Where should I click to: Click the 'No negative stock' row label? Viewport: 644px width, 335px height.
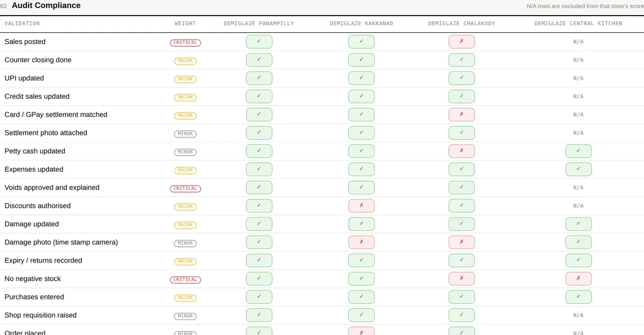point(33,279)
